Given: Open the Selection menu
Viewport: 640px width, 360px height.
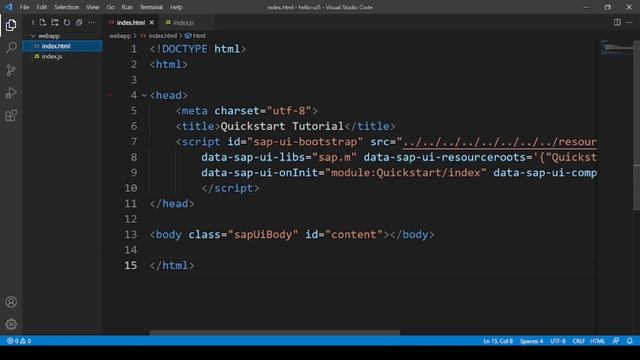Looking at the screenshot, I should point(66,7).
